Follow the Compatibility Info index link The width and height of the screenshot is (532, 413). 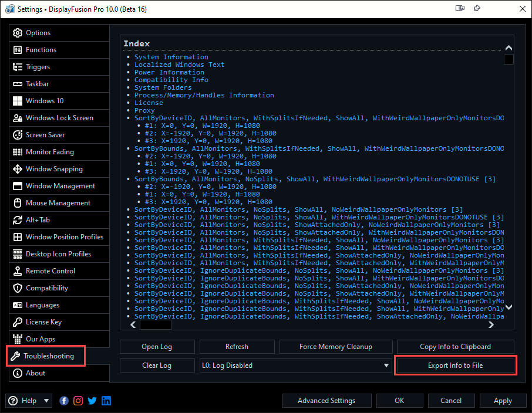point(171,80)
